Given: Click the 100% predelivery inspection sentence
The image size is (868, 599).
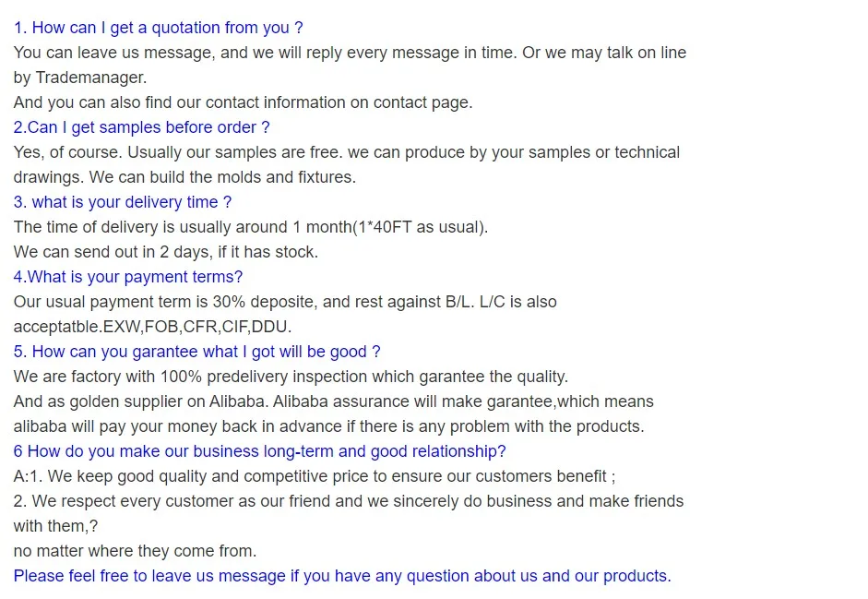Looking at the screenshot, I should (291, 377).
